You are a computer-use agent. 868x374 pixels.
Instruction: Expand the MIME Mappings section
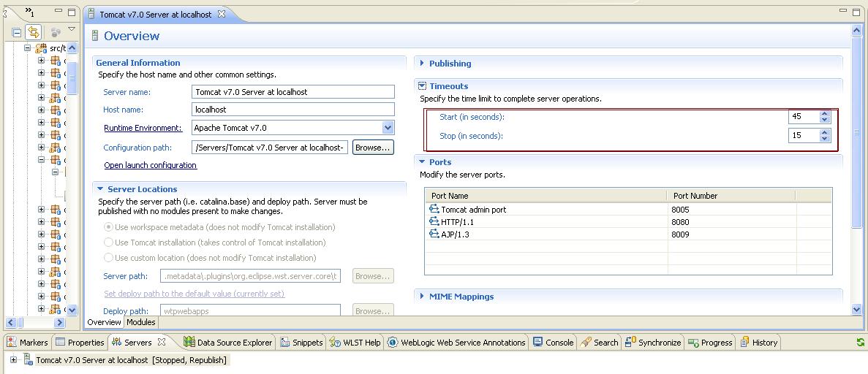tap(422, 297)
